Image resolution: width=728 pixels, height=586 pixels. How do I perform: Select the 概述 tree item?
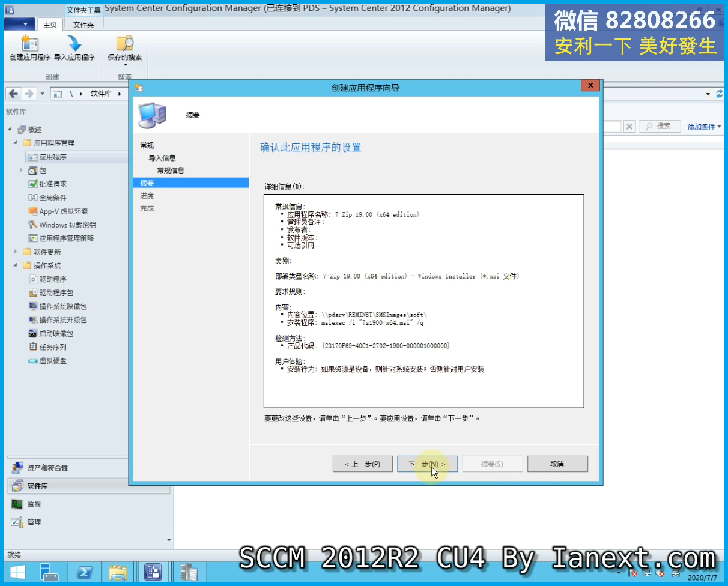(x=34, y=130)
